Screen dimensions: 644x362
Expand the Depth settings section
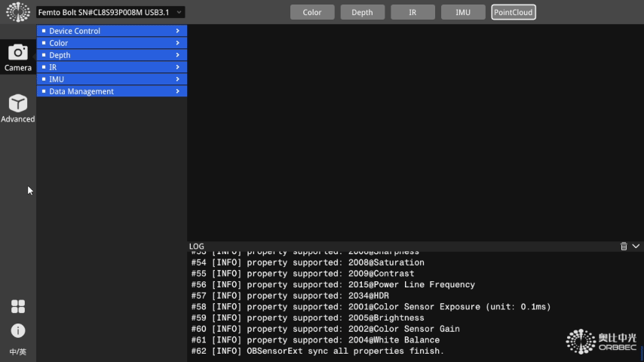[112, 54]
